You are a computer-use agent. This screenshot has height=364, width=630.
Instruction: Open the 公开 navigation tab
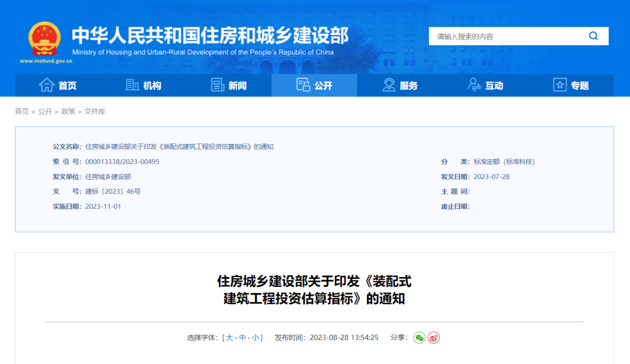coord(314,85)
